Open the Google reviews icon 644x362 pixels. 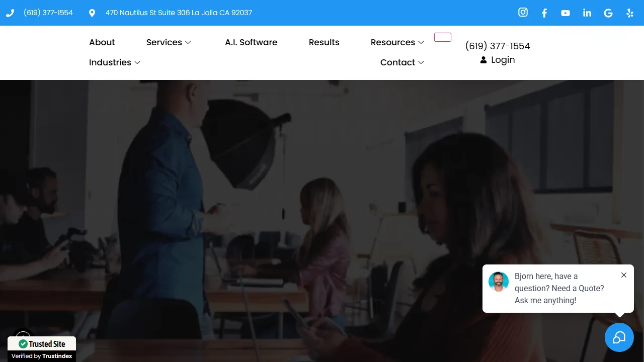tap(608, 13)
